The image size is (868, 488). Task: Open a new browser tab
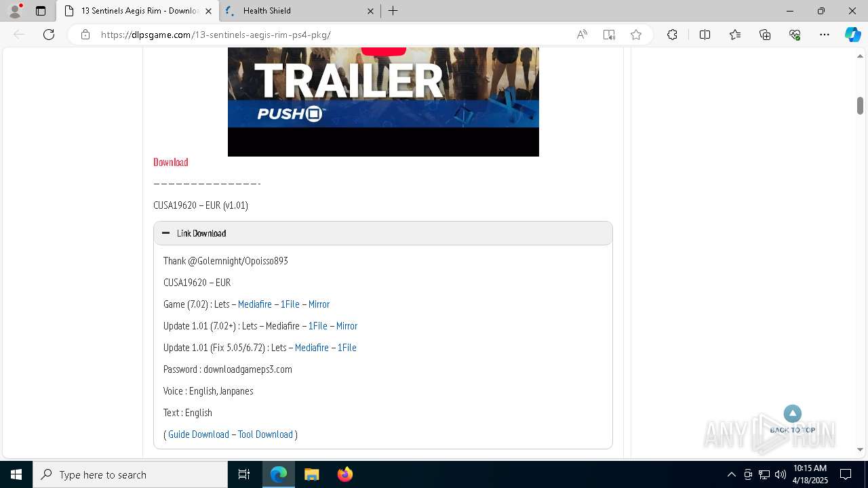393,11
